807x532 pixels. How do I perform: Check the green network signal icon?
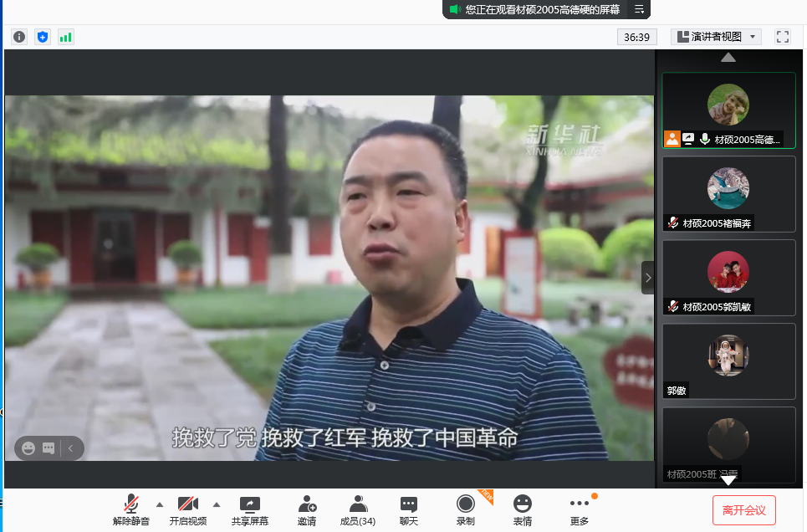65,37
